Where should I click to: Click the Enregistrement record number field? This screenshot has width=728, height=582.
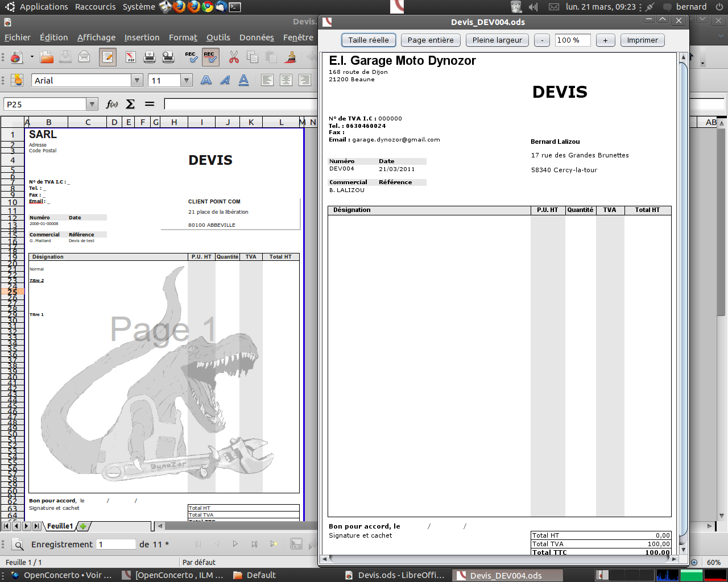(x=116, y=544)
